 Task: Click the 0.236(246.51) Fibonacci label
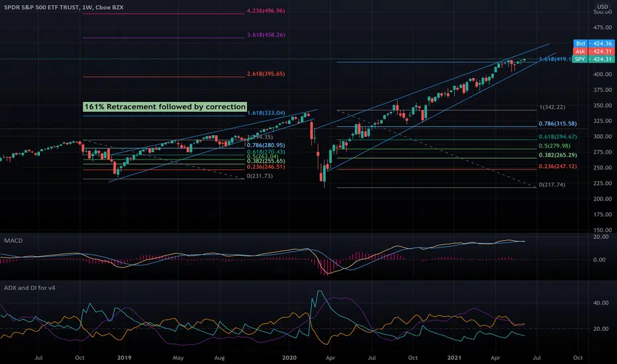point(266,167)
